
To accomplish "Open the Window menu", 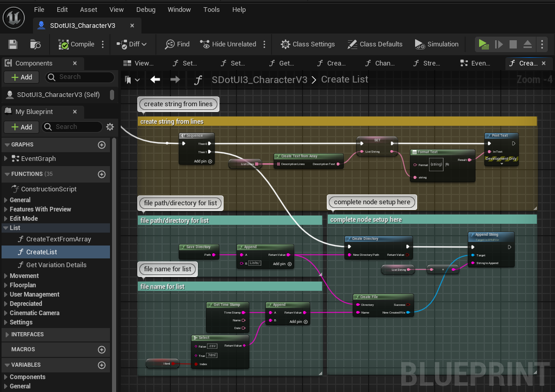I will (179, 10).
